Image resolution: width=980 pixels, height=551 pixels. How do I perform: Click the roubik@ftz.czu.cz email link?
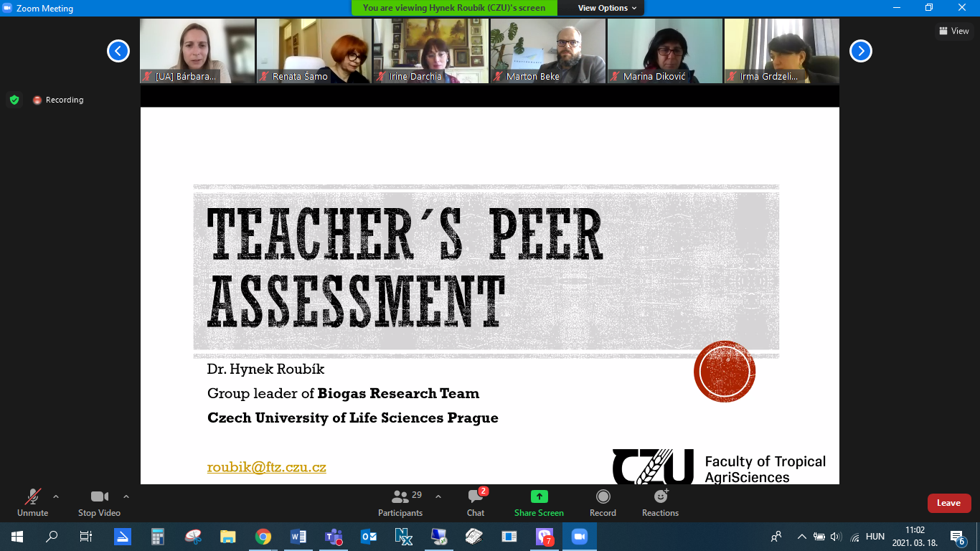pyautogui.click(x=266, y=467)
